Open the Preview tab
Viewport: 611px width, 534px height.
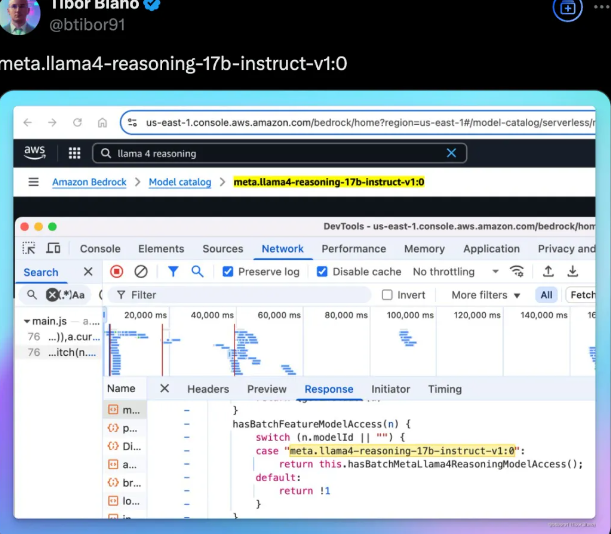click(x=267, y=389)
